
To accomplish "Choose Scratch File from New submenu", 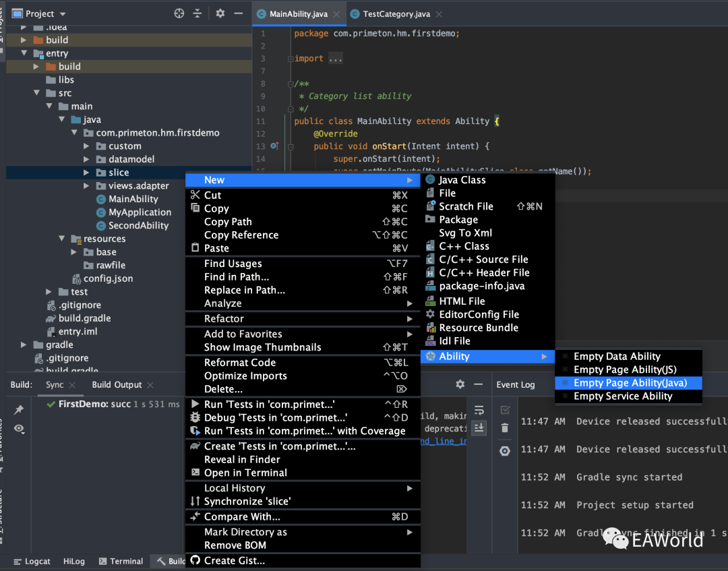I will pyautogui.click(x=487, y=206).
